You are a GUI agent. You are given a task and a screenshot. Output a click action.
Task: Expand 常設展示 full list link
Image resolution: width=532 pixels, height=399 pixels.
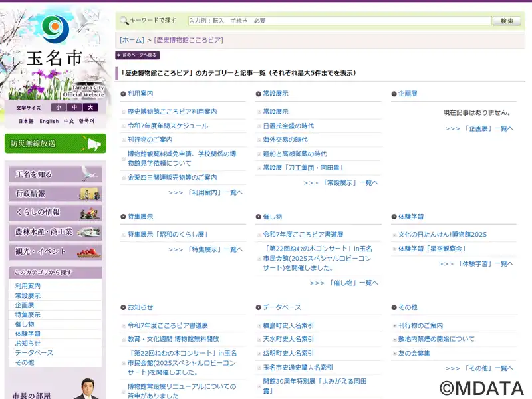point(340,182)
